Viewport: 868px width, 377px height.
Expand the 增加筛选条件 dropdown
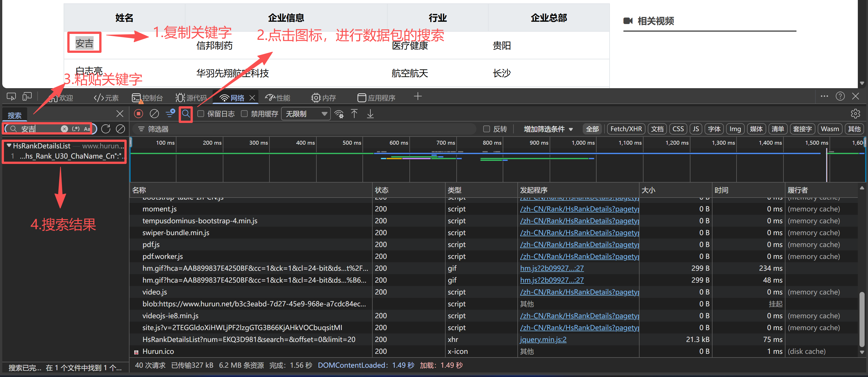[x=548, y=129]
